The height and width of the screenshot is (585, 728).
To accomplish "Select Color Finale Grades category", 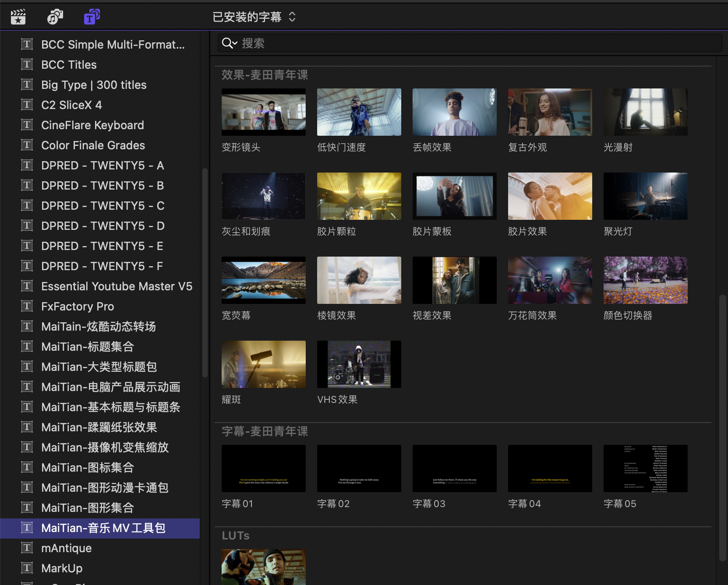I will 100,145.
